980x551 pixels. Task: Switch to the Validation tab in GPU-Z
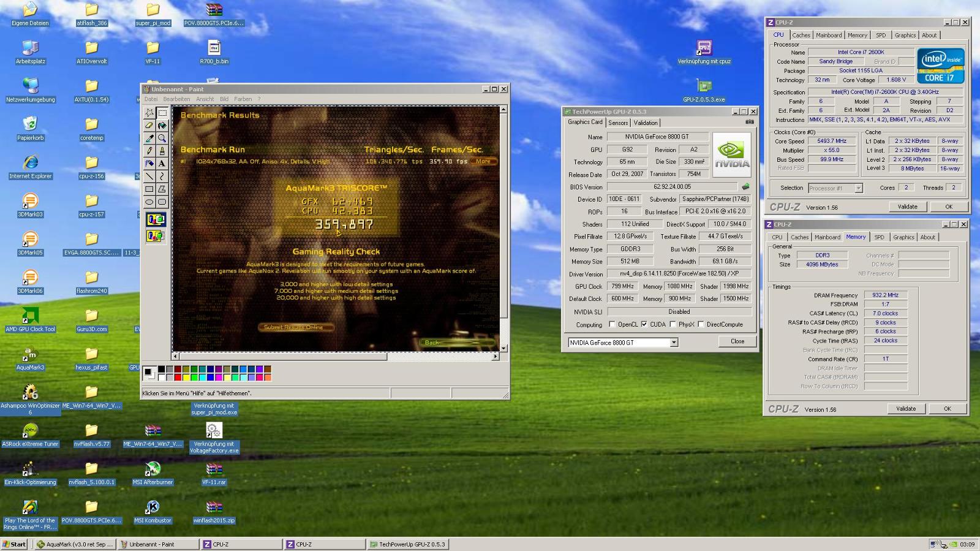point(646,123)
